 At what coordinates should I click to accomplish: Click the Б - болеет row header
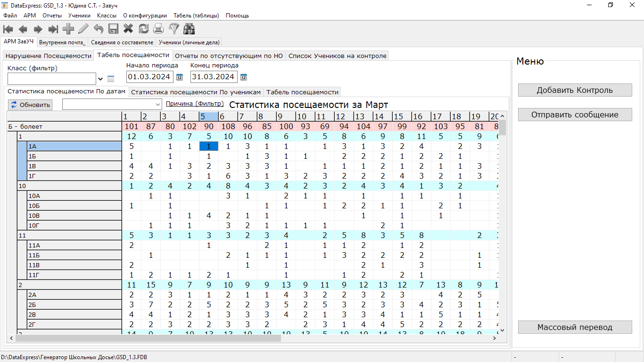[x=64, y=126]
